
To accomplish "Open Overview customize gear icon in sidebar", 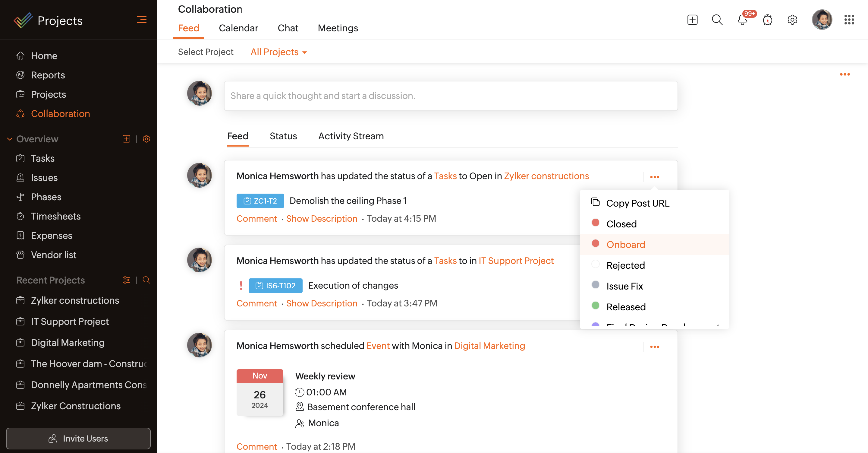I will click(x=146, y=139).
